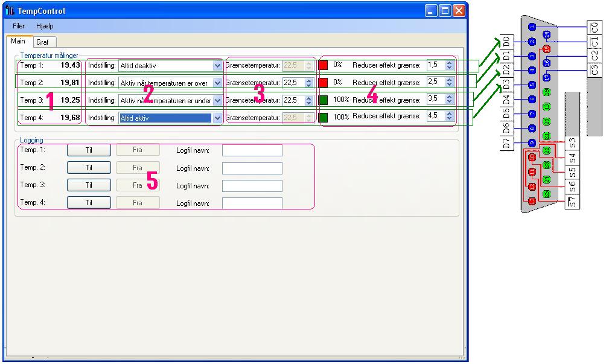The height and width of the screenshot is (364, 606).
Task: Click Logfil navn field for Temp. 4
Action: pos(252,203)
